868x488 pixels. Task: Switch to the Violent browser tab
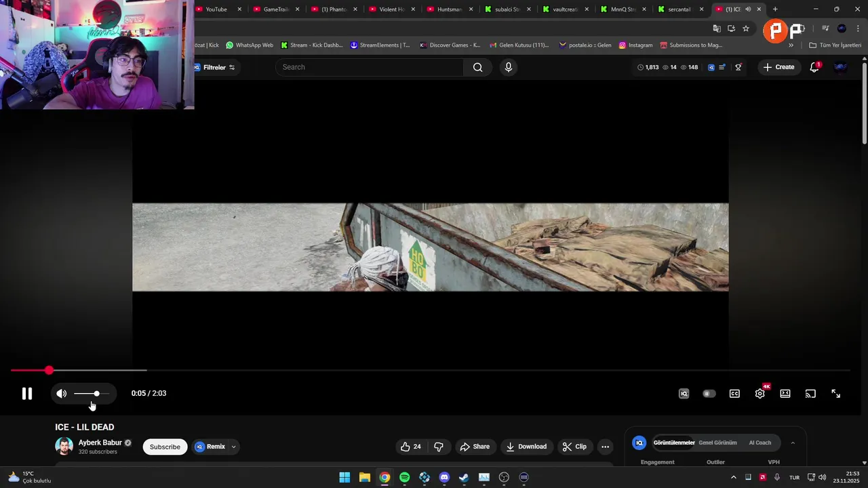391,9
